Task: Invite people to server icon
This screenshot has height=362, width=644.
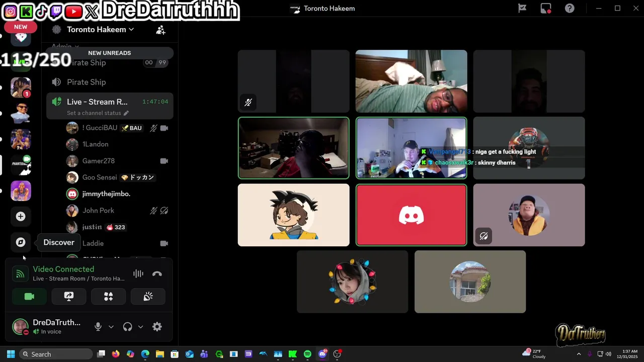Action: (160, 30)
